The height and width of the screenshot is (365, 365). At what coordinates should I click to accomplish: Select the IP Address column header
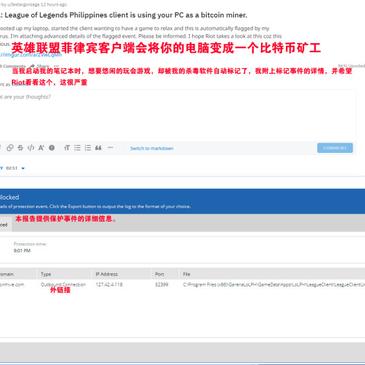(107, 274)
